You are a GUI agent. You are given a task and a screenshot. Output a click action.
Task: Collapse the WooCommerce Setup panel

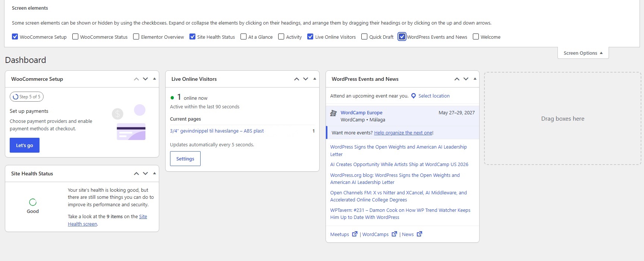click(x=154, y=79)
